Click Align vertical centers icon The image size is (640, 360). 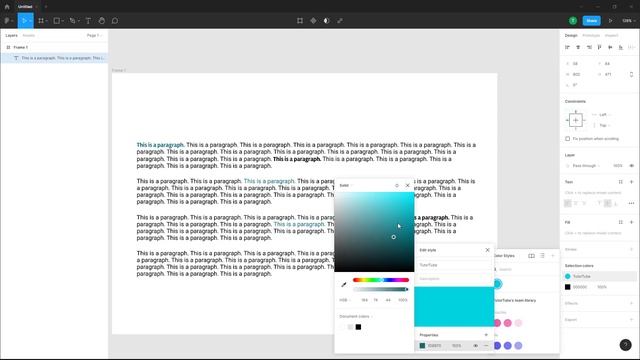(610, 47)
